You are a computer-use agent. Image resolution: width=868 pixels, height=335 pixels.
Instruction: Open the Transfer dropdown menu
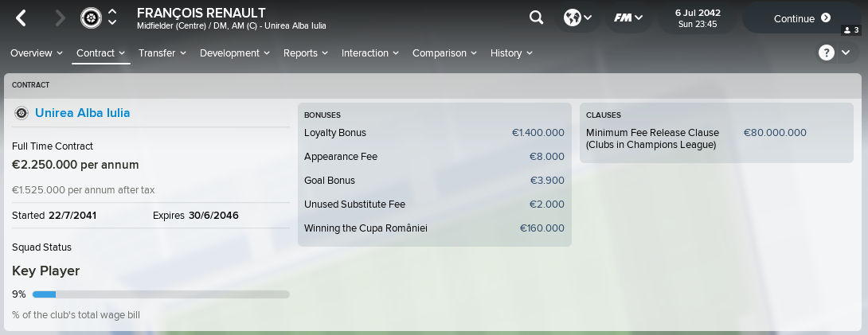coord(162,53)
